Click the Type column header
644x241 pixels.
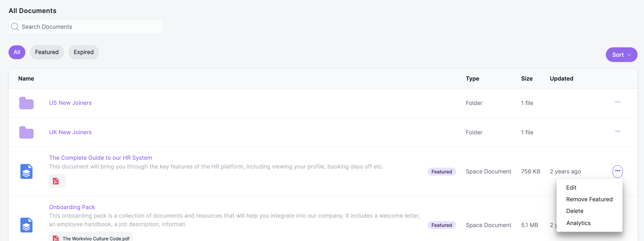pyautogui.click(x=472, y=79)
